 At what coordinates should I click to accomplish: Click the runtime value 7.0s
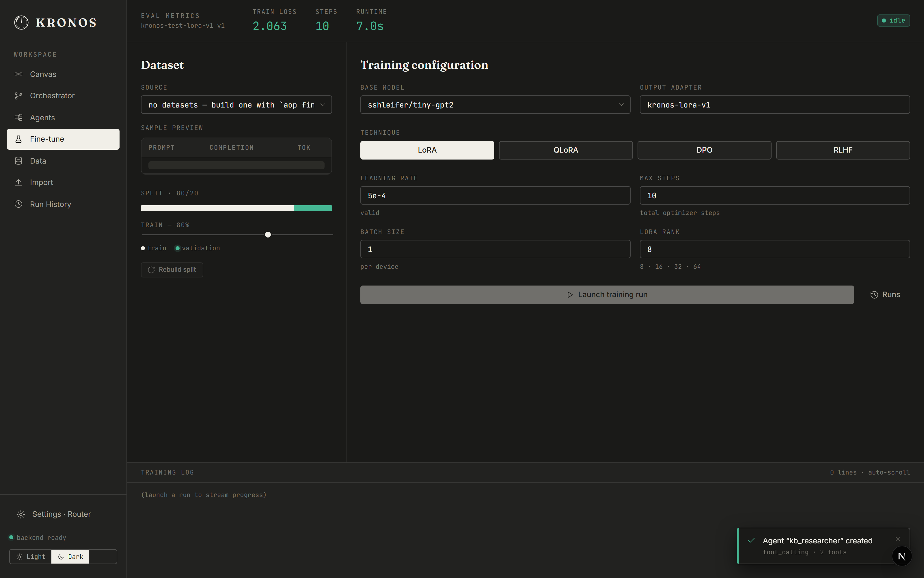370,26
